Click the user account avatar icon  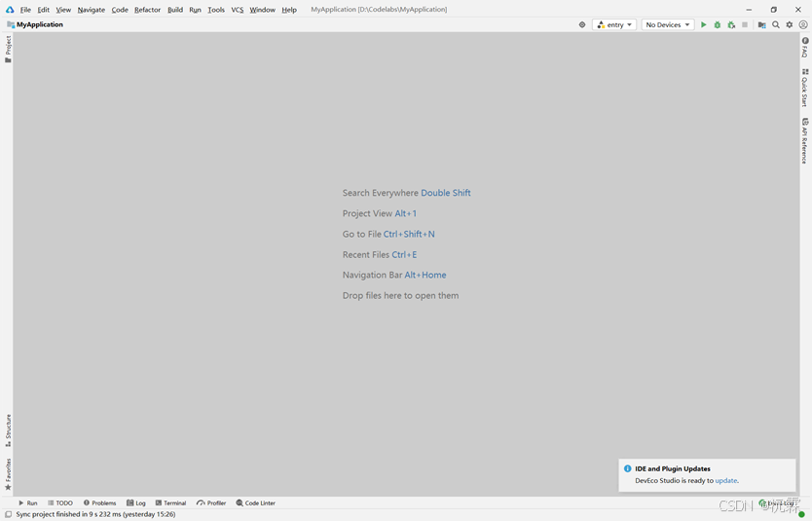point(803,25)
